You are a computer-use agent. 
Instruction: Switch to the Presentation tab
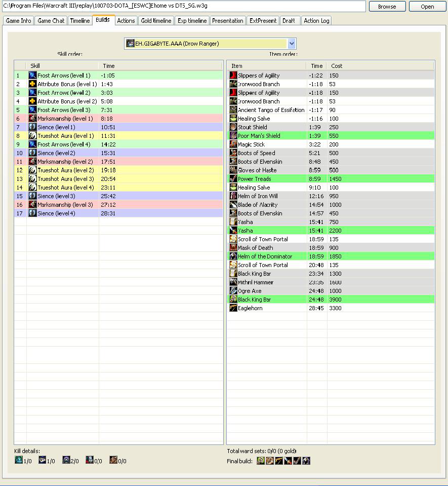(x=228, y=21)
